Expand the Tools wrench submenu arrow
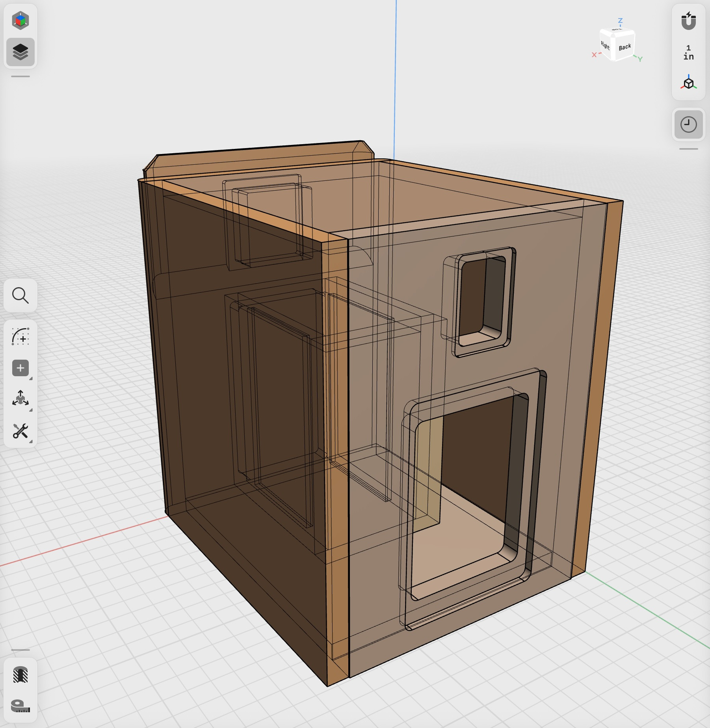 [31, 442]
